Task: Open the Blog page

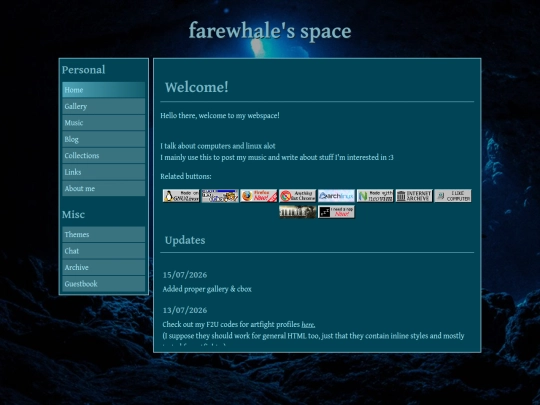Action: click(104, 139)
